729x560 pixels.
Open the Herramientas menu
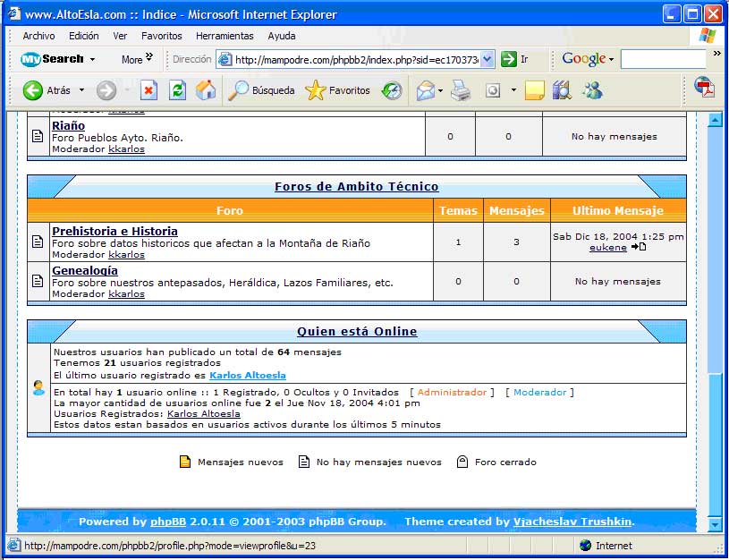pos(225,36)
